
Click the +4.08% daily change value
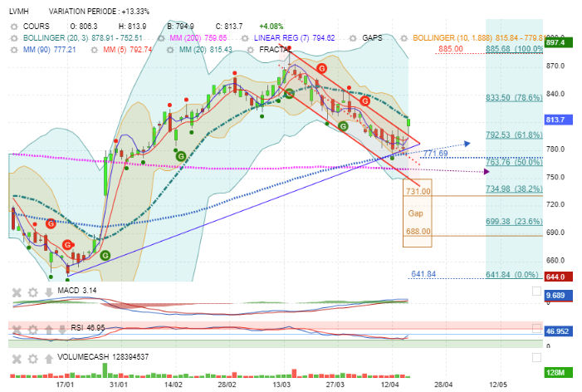pos(271,27)
